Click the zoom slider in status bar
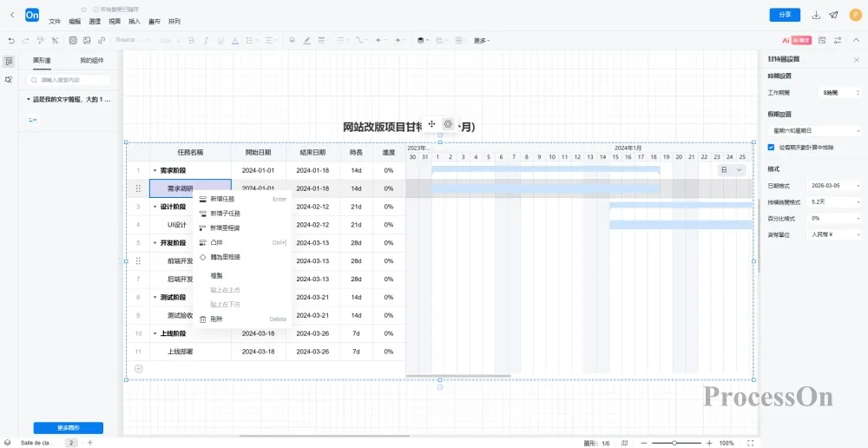This screenshot has width=868, height=448. (x=675, y=443)
